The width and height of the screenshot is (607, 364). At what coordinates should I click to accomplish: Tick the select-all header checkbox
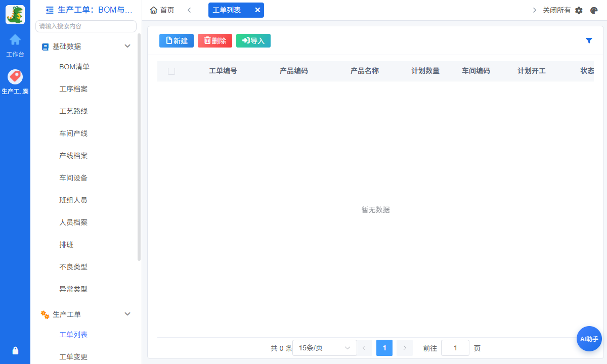tap(171, 71)
